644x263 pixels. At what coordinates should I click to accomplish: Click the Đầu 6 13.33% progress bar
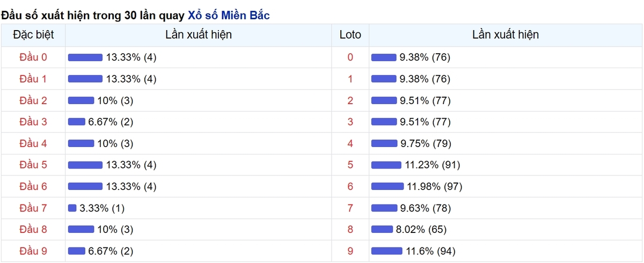85,186
